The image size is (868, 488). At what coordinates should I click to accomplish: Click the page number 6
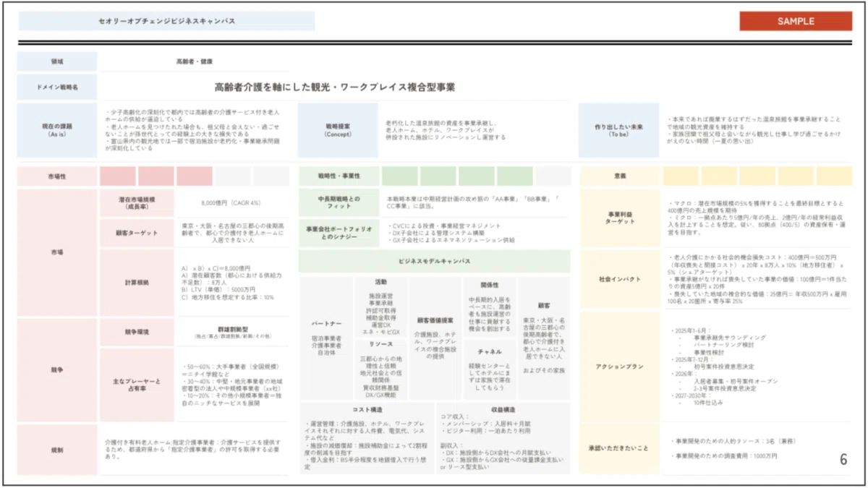click(x=843, y=460)
